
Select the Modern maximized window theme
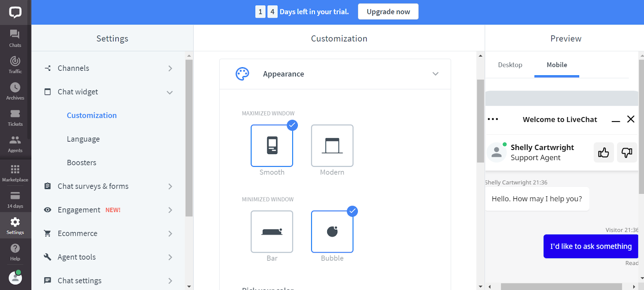(x=332, y=146)
